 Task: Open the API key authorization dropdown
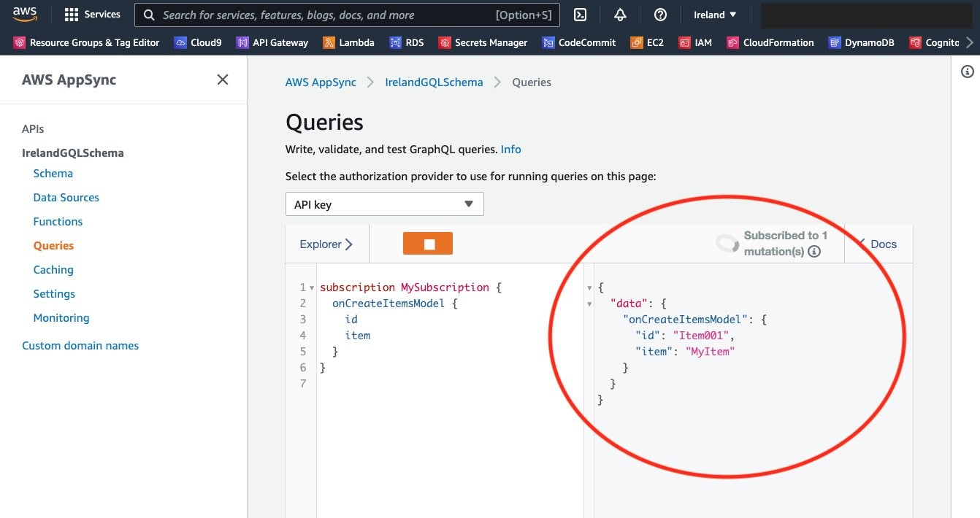click(x=385, y=204)
